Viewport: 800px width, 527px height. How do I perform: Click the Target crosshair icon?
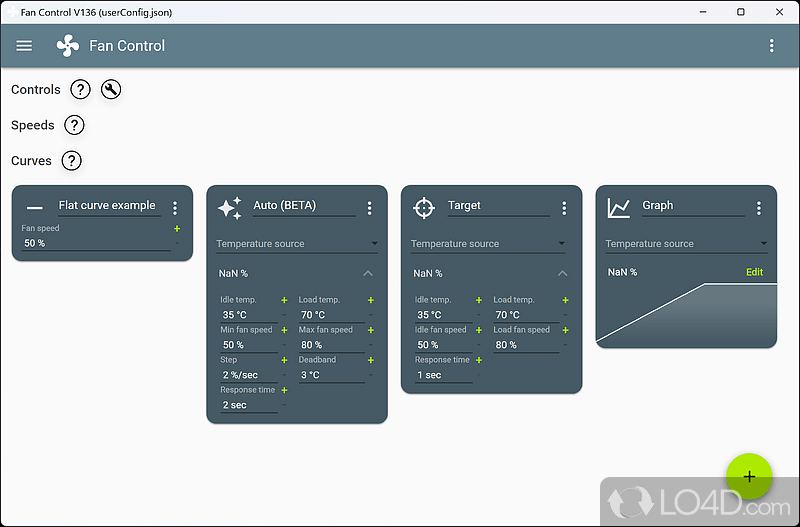tap(424, 208)
